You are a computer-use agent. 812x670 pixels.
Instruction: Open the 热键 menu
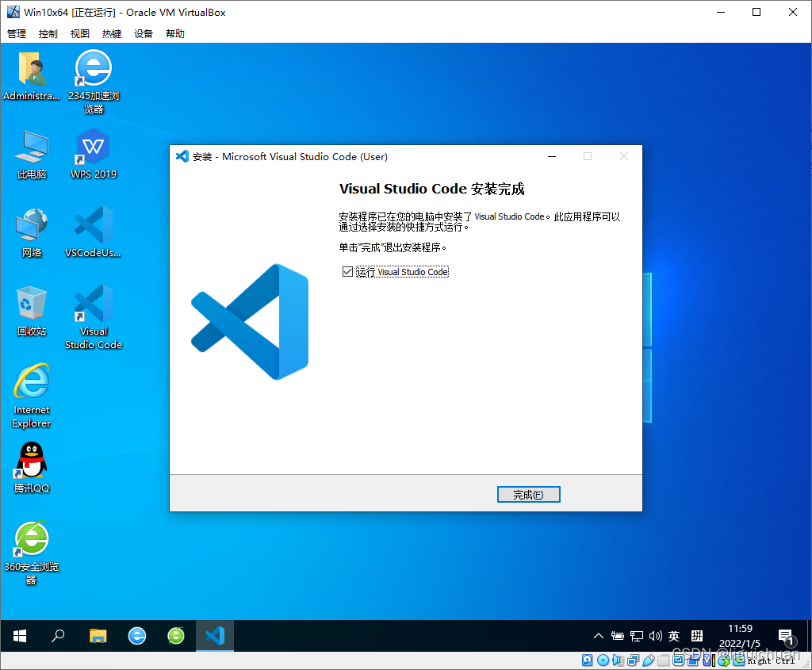click(111, 33)
